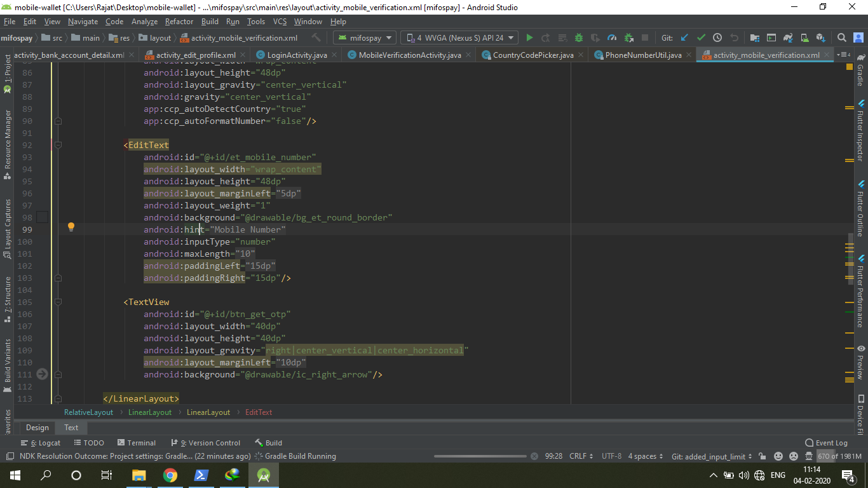868x488 pixels.
Task: Switch to the Design tab
Action: [x=36, y=428]
